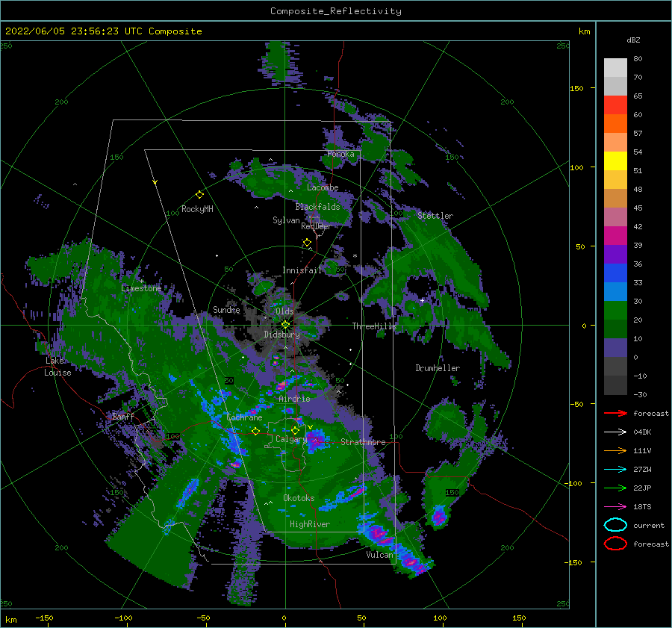The width and height of the screenshot is (672, 628).
Task: Click the Cochrane city label
Action: 244,417
